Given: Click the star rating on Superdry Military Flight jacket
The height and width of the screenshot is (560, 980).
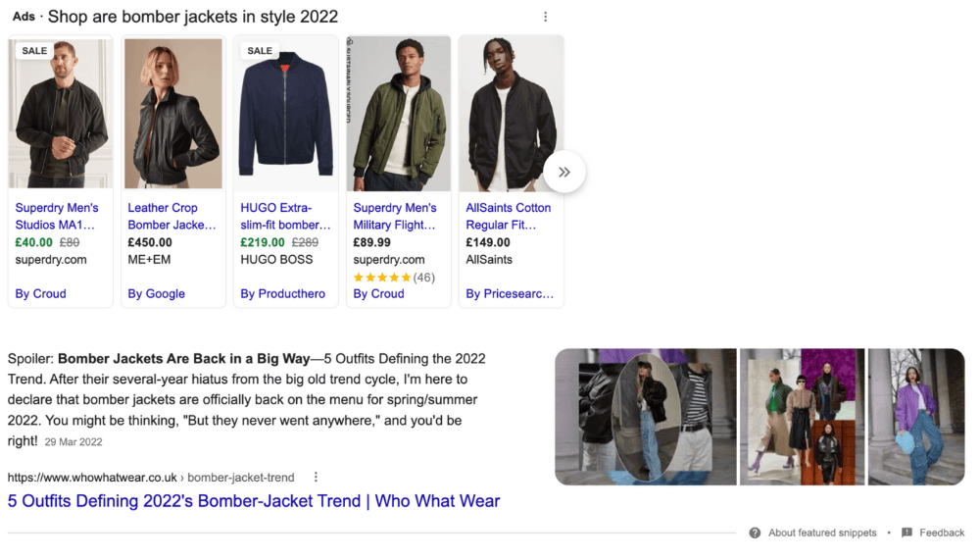Looking at the screenshot, I should (381, 278).
